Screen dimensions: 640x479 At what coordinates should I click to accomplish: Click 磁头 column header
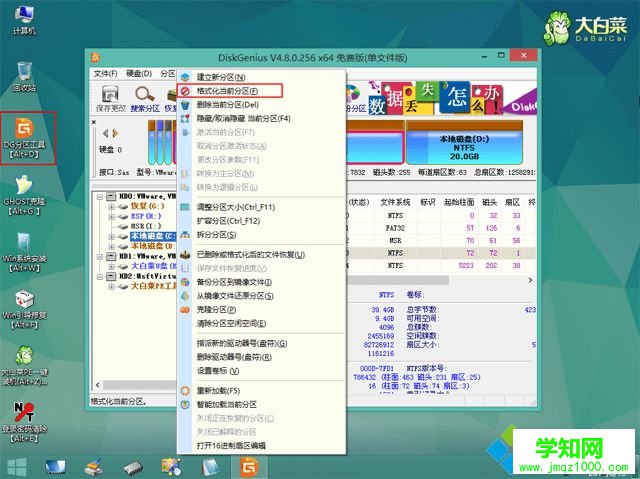tap(489, 202)
